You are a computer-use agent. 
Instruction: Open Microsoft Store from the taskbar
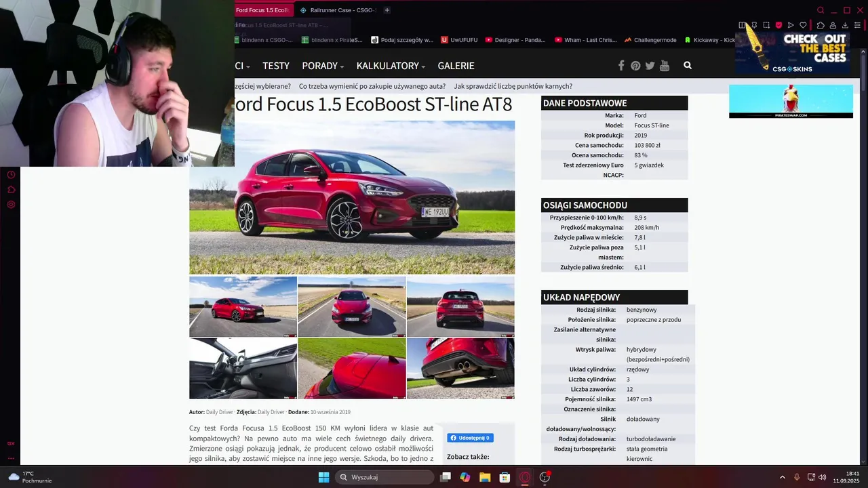[505, 477]
